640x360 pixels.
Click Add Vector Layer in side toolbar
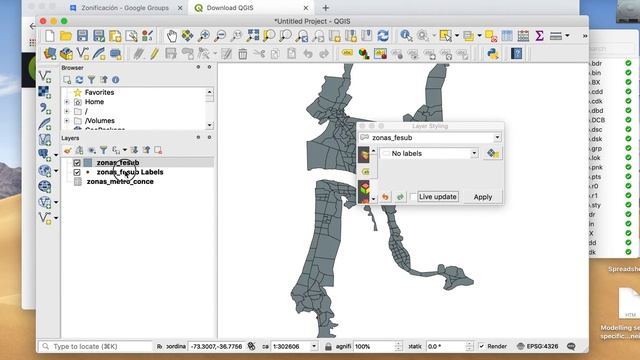44,76
